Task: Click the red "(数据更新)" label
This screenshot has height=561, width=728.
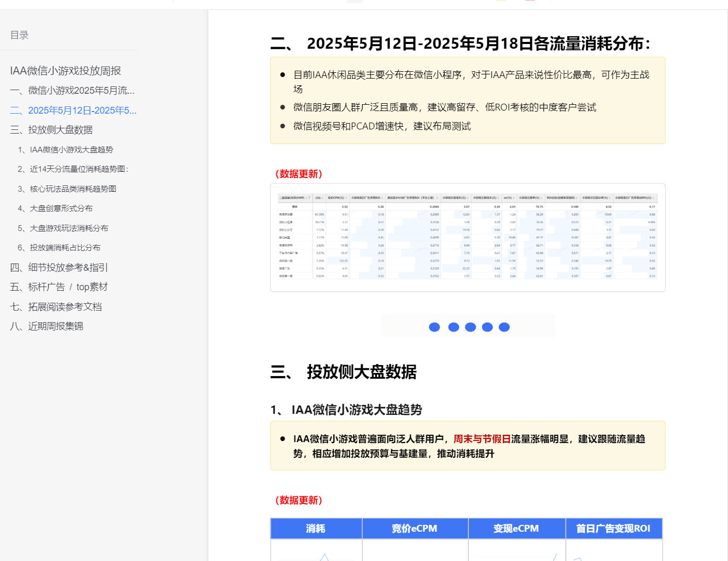Action: click(299, 174)
